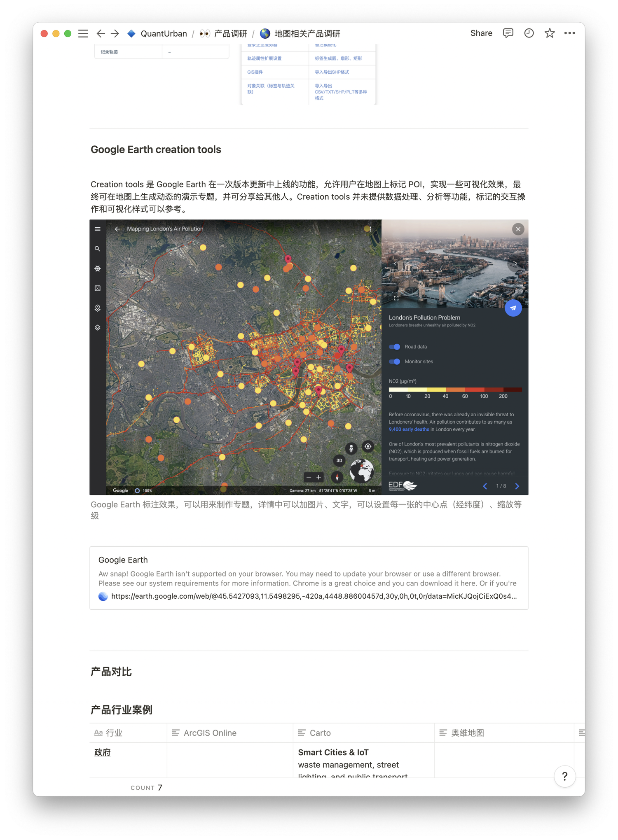The height and width of the screenshot is (840, 618).
Task: Click the Google Earth image menu icon
Action: pos(98,229)
